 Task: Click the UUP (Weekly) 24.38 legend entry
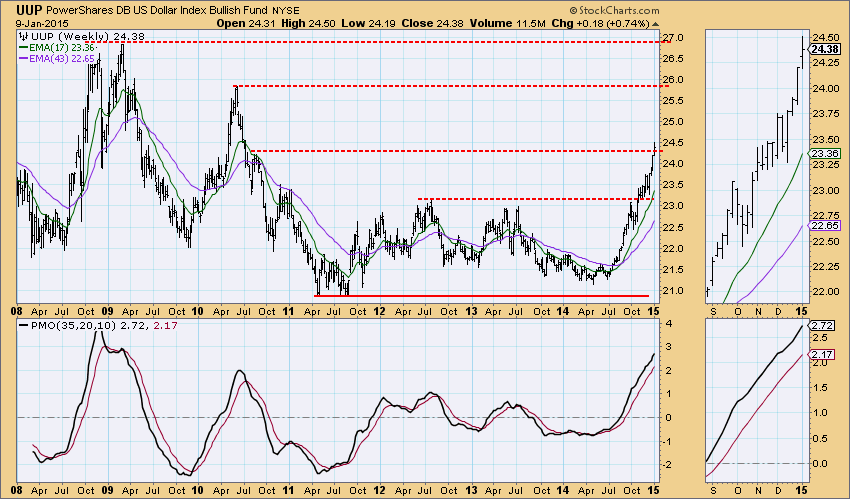click(87, 36)
